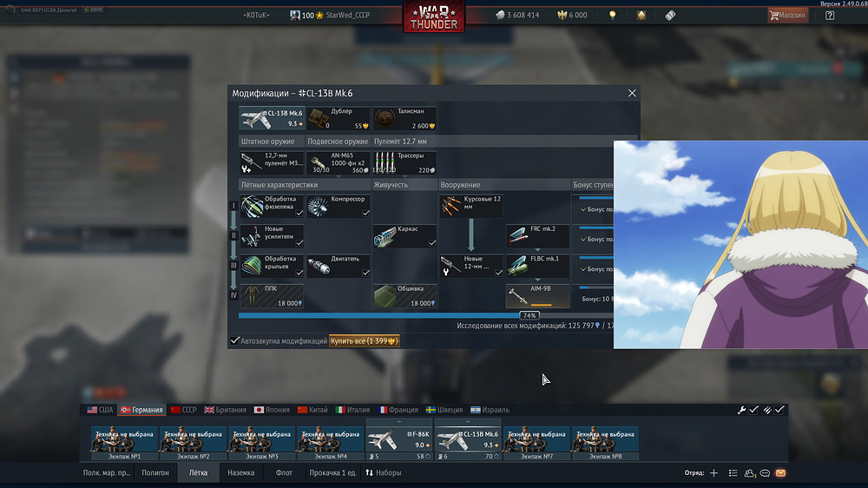Switch to the СССР nation tab
Screen dimensions: 868x488
[183, 410]
